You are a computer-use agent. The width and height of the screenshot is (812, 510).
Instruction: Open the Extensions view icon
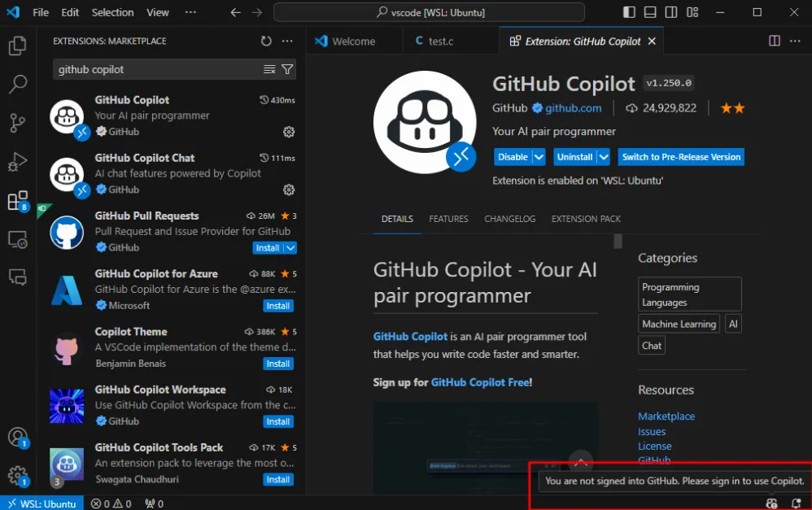[x=18, y=200]
